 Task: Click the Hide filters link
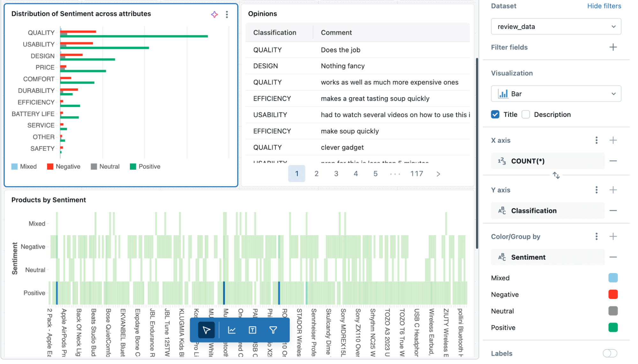[604, 6]
